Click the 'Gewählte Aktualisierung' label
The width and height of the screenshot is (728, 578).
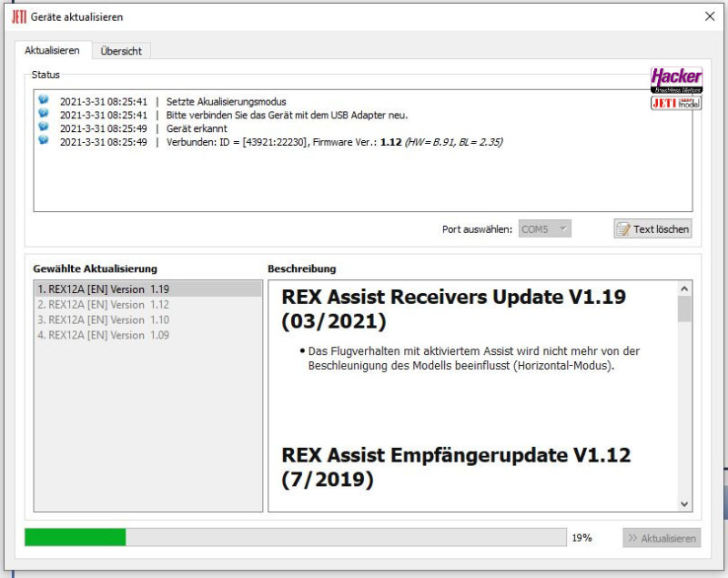pyautogui.click(x=96, y=269)
